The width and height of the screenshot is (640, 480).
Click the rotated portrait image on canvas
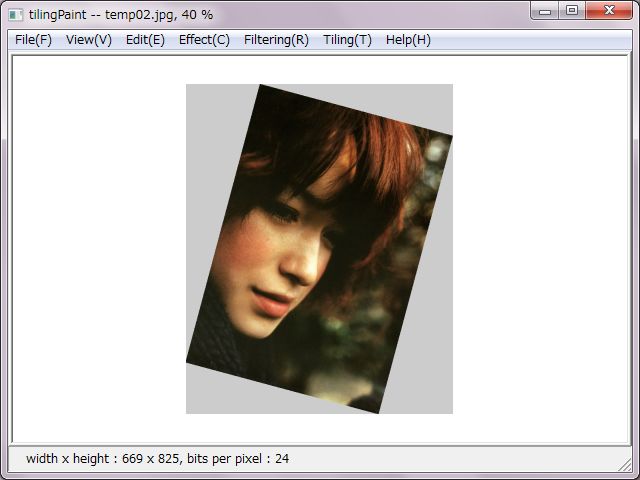(x=319, y=249)
